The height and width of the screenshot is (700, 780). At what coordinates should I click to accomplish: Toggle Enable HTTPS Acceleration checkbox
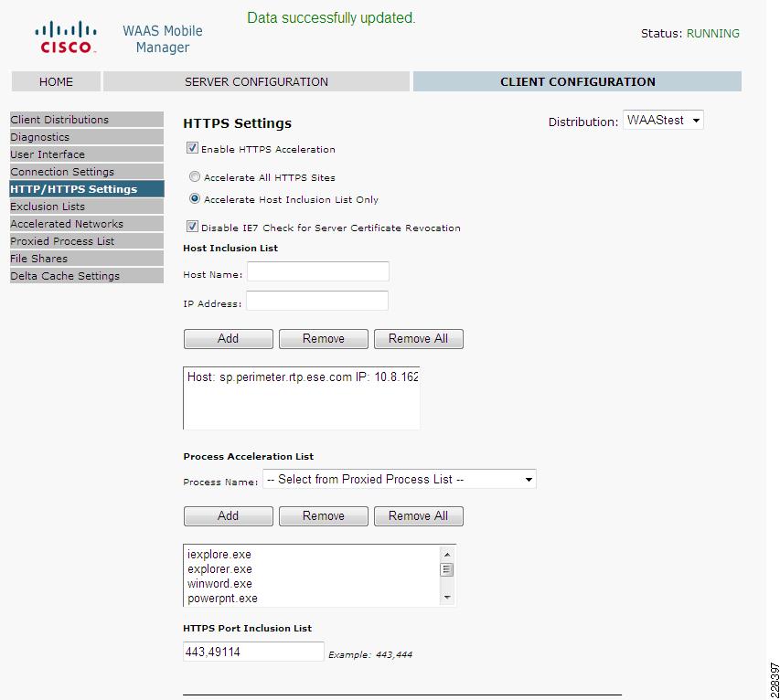pos(192,148)
